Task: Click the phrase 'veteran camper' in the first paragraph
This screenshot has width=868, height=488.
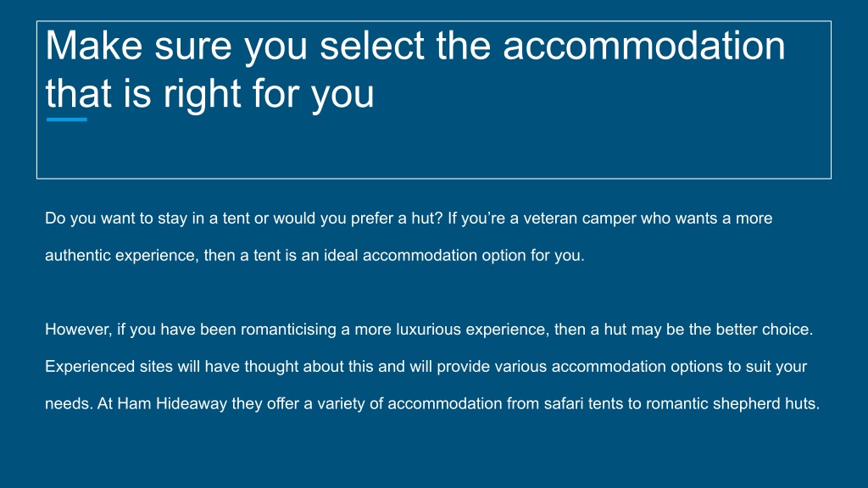Action: pyautogui.click(x=580, y=219)
